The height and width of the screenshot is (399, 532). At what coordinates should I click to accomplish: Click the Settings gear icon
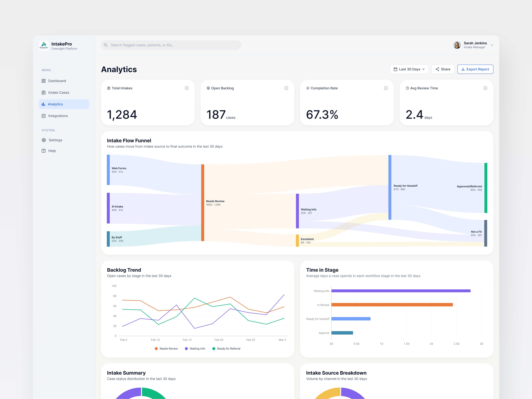point(44,140)
